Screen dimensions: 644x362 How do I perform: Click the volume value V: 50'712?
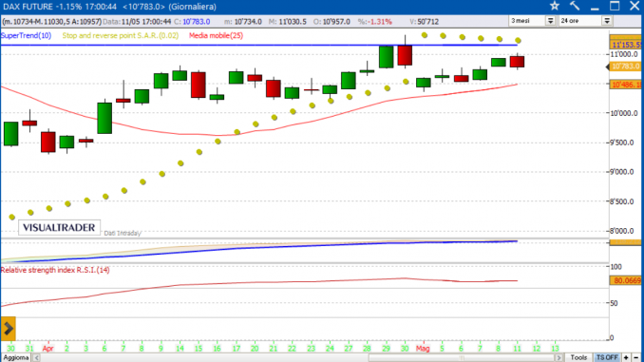(425, 21)
